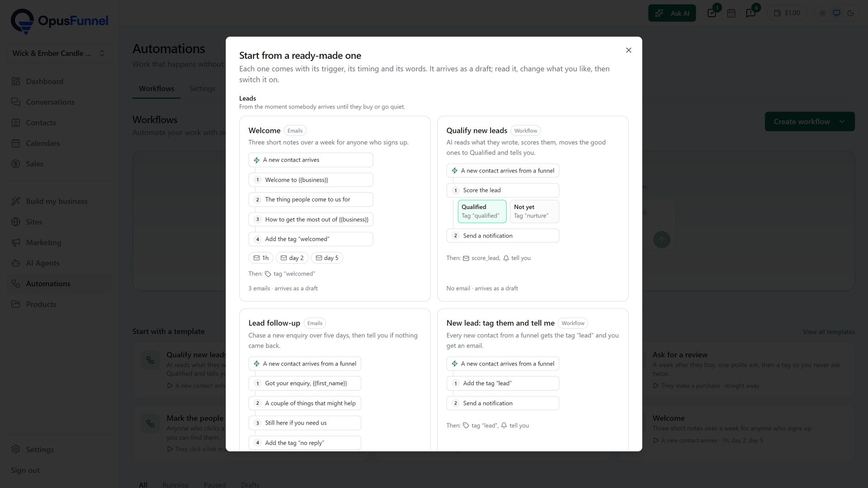Screen dimensions: 868x488
Task: Click the Score the lead step
Action: tap(503, 190)
